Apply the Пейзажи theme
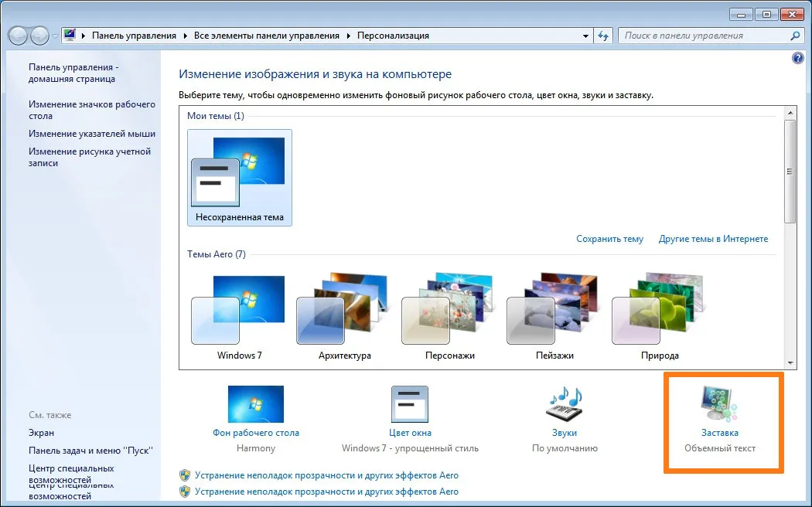This screenshot has width=812, height=507. [554, 318]
